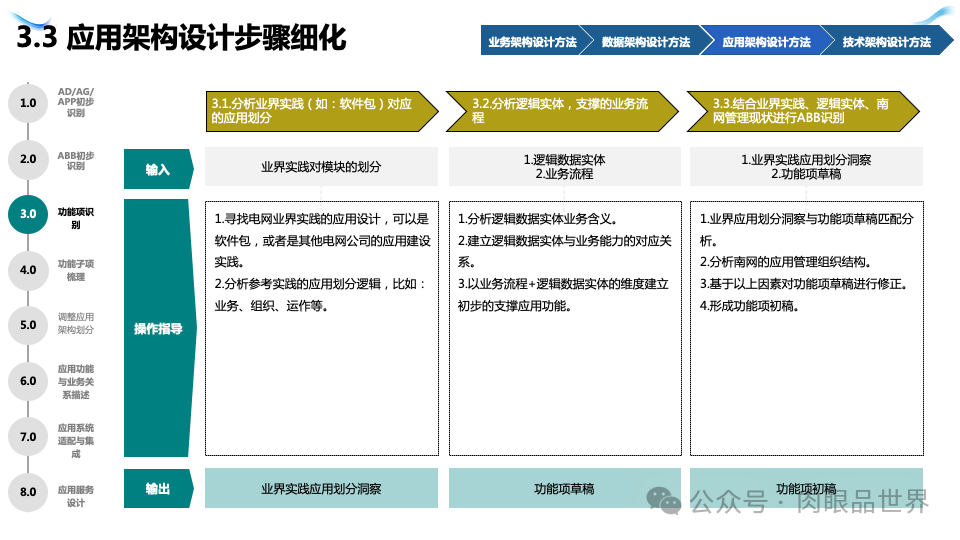Click the text 1.分析逻辑数据实体业务含义
The image size is (960, 540).
click(x=537, y=219)
